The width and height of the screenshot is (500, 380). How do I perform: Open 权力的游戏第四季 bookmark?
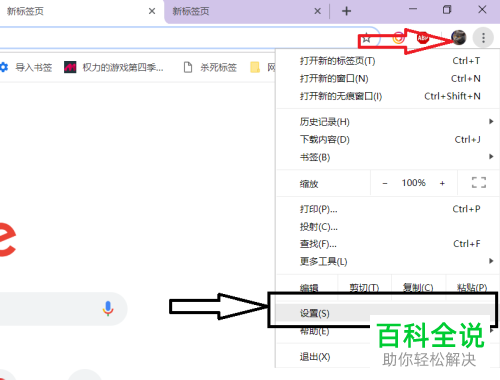point(114,68)
